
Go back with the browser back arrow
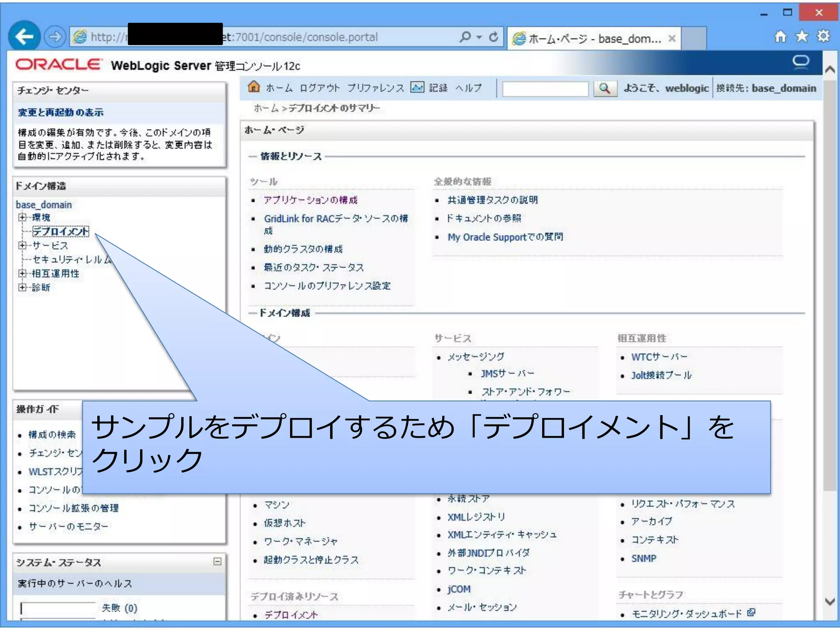24,37
